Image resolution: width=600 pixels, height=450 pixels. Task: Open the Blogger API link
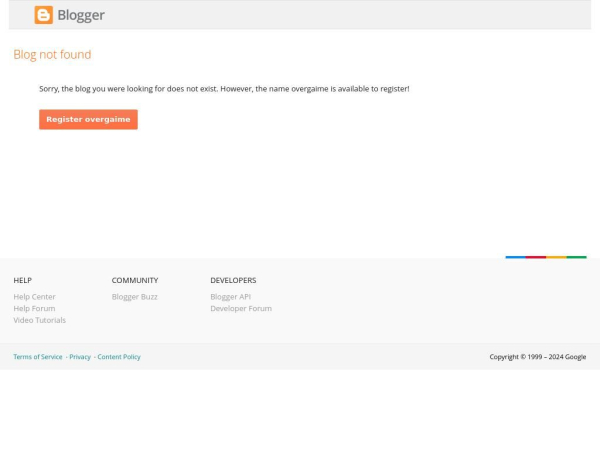pos(230,297)
